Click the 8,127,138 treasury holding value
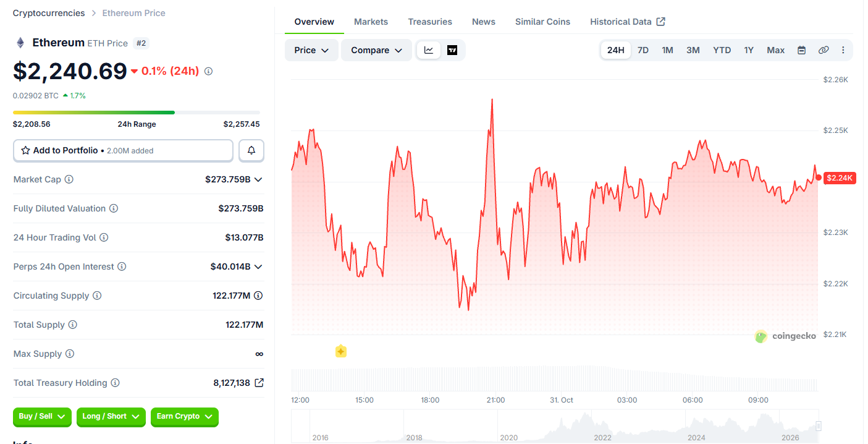Screen dimensions: 868x444 (x=232, y=383)
